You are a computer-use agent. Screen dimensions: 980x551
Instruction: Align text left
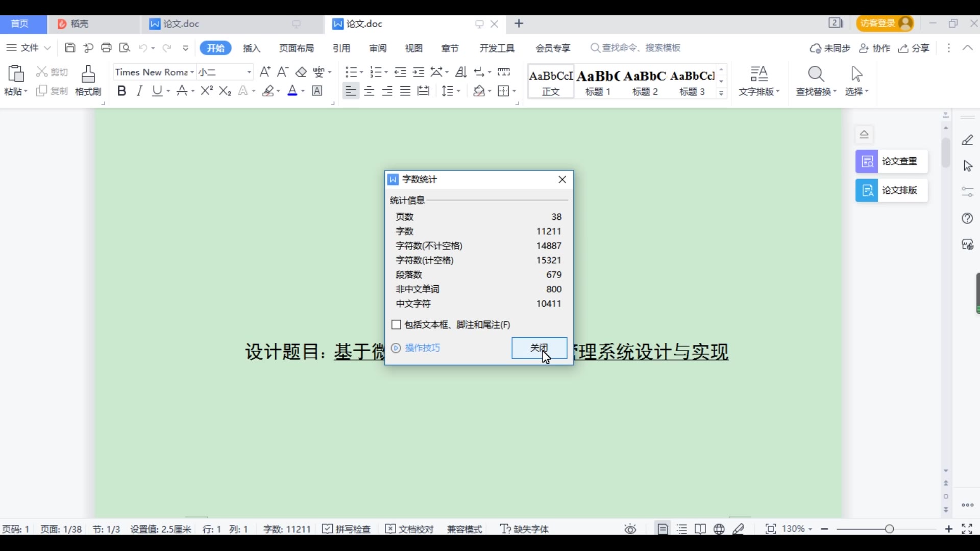click(351, 91)
